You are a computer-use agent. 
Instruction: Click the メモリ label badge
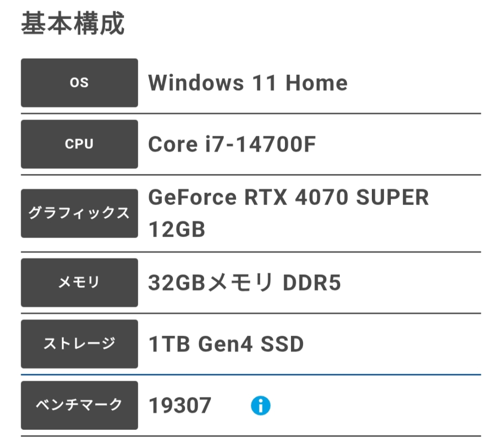(79, 282)
